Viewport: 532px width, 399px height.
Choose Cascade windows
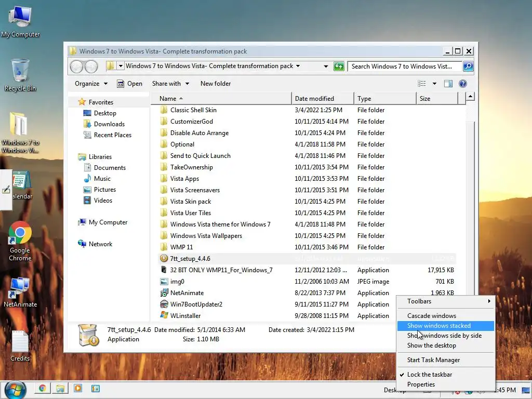(x=445, y=316)
